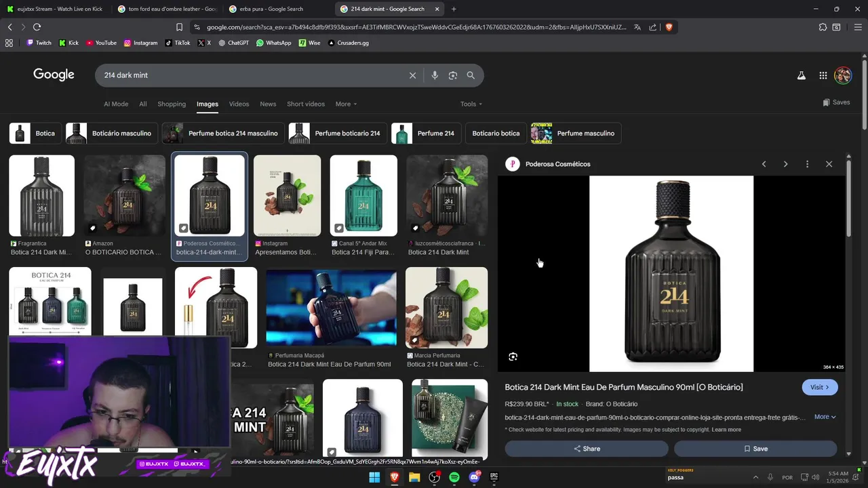The height and width of the screenshot is (488, 868).
Task: Open Saves collection link
Action: [836, 102]
